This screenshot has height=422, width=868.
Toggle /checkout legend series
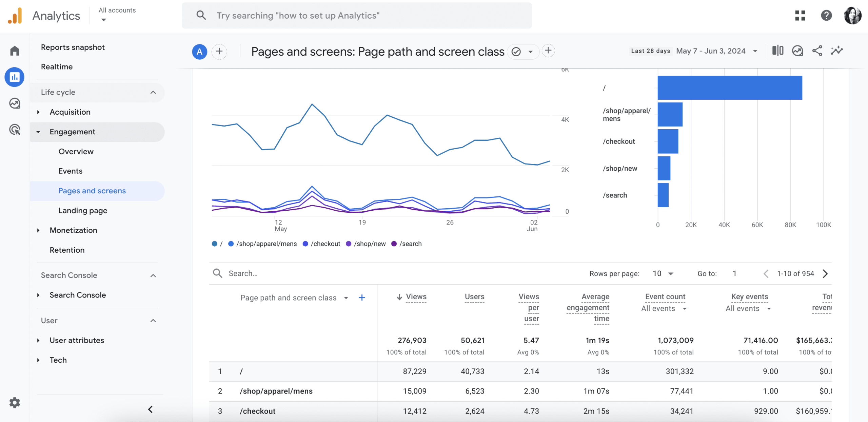[x=321, y=244]
